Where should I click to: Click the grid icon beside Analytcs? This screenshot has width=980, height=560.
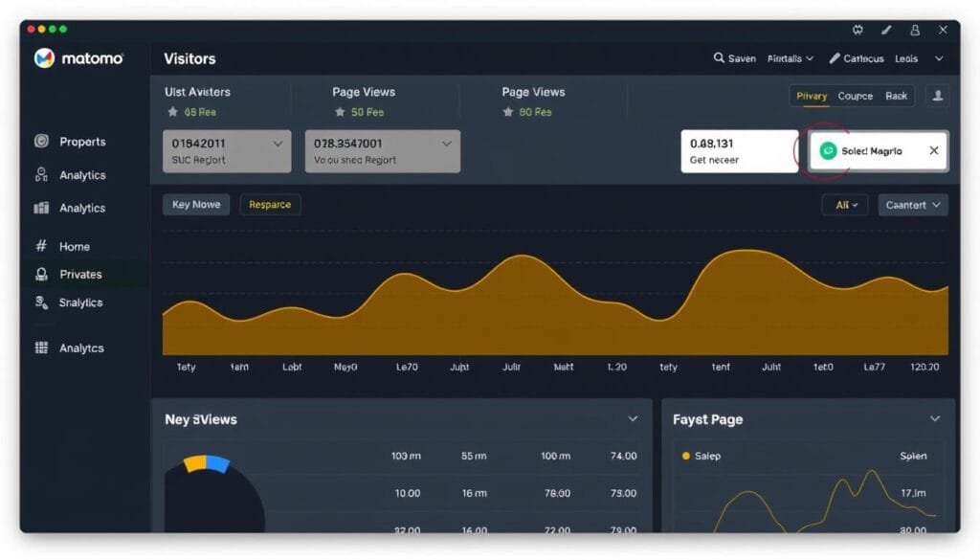pos(41,348)
